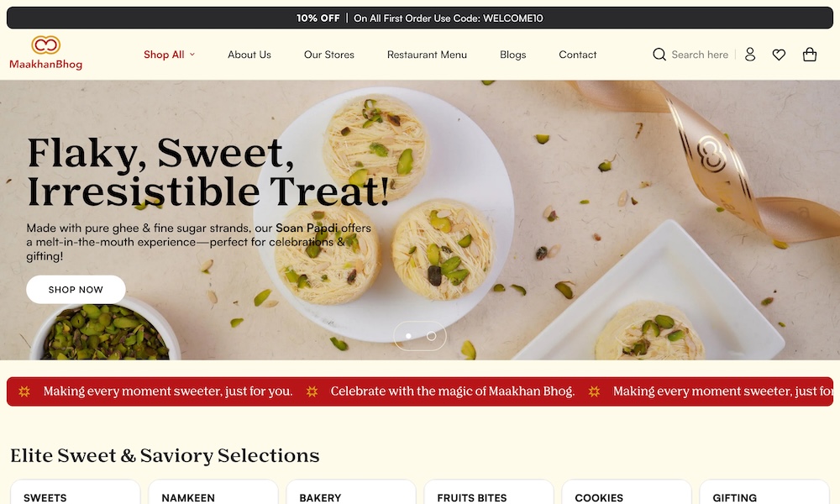Image resolution: width=840 pixels, height=504 pixels.
Task: Switch to the second carousel slide dot
Action: click(431, 336)
